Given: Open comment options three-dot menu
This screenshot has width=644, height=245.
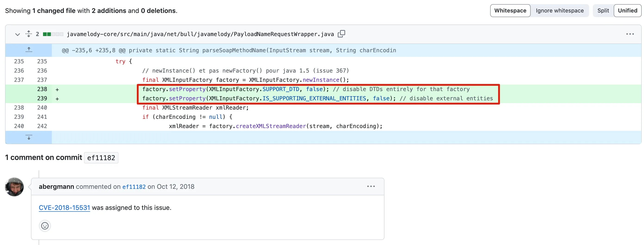Looking at the screenshot, I should click(371, 186).
